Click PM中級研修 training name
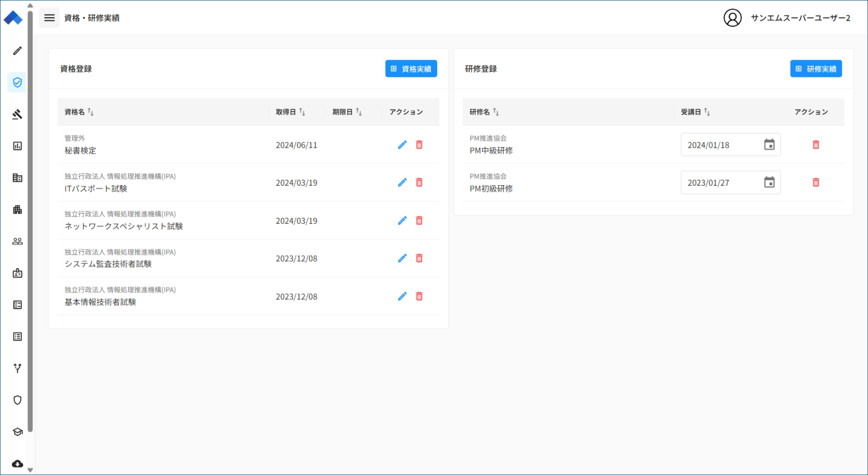Viewport: 868px width, 475px height. pos(491,151)
